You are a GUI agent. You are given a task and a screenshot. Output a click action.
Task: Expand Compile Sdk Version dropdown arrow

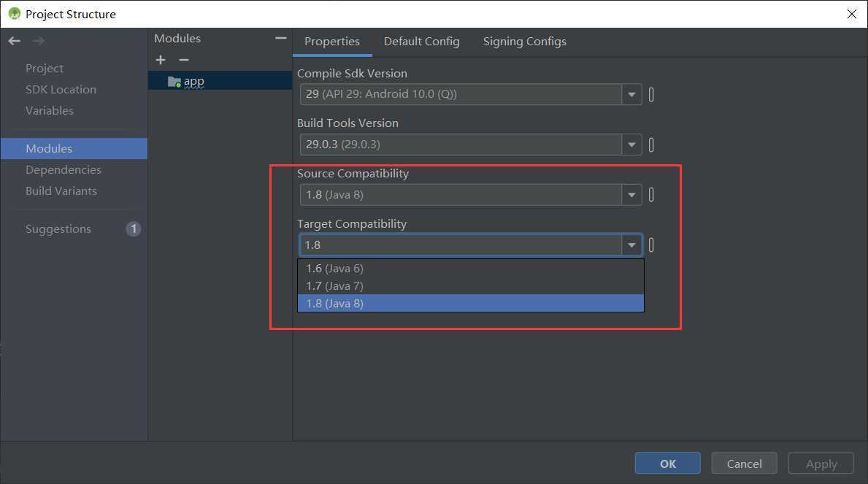point(631,95)
